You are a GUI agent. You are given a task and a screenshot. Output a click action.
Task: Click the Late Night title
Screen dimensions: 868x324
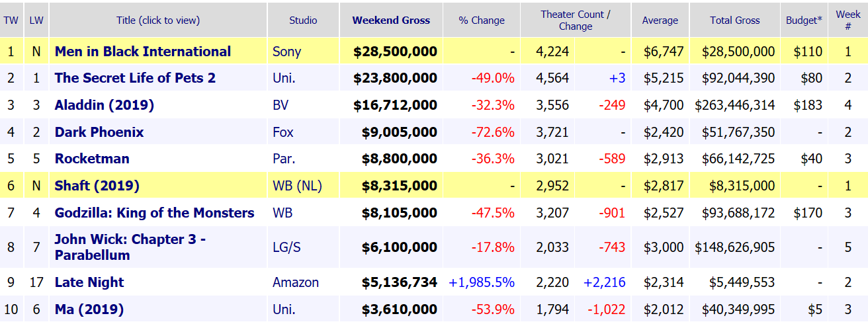point(89,282)
